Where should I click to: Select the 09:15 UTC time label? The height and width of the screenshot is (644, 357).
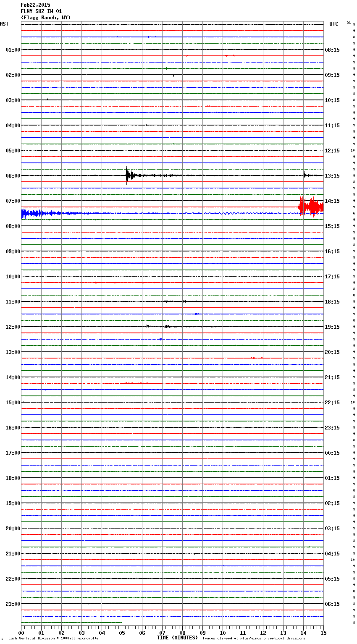pos(332,75)
